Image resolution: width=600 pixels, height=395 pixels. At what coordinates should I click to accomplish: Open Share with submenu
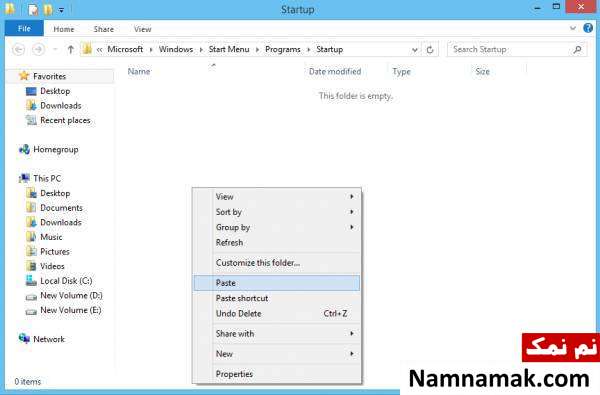coord(277,334)
